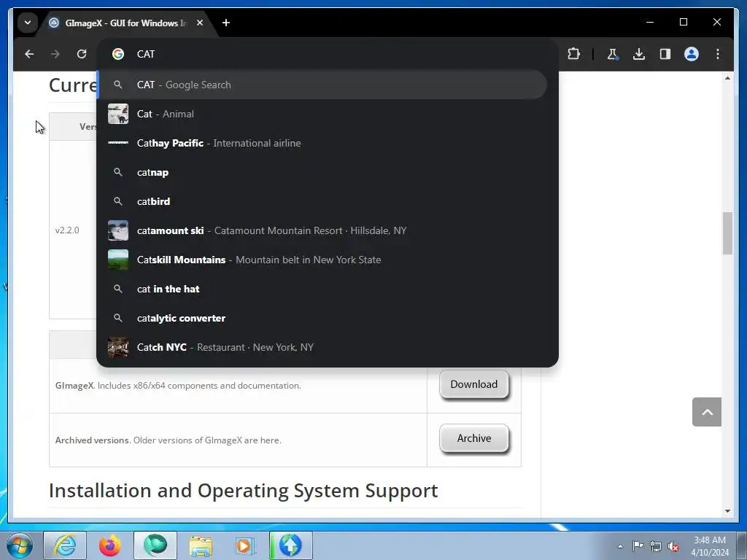Close the GImageX tab

click(200, 23)
